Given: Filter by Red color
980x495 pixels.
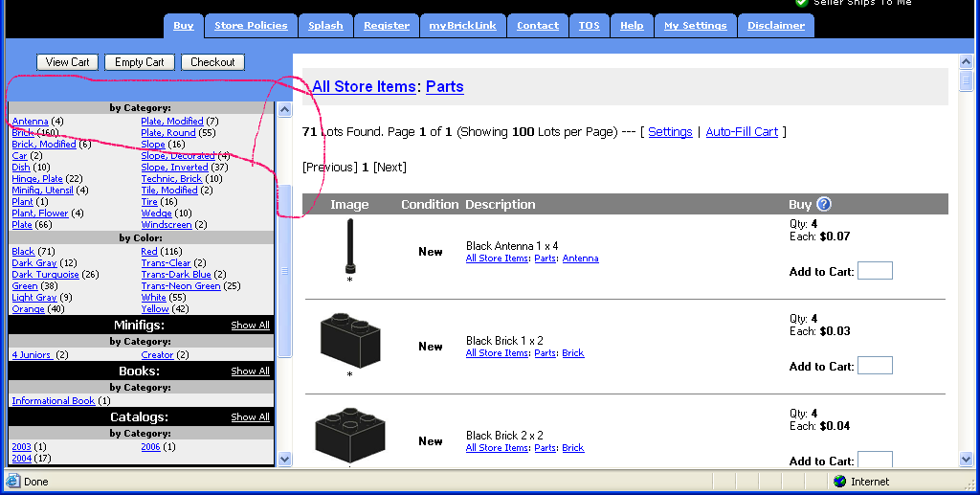Looking at the screenshot, I should coord(149,251).
